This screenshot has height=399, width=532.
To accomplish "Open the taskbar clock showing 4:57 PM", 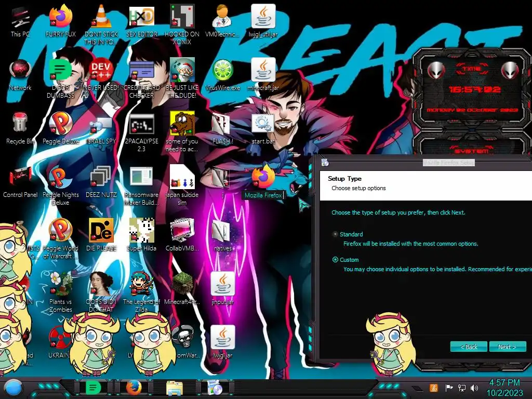I will pyautogui.click(x=504, y=388).
